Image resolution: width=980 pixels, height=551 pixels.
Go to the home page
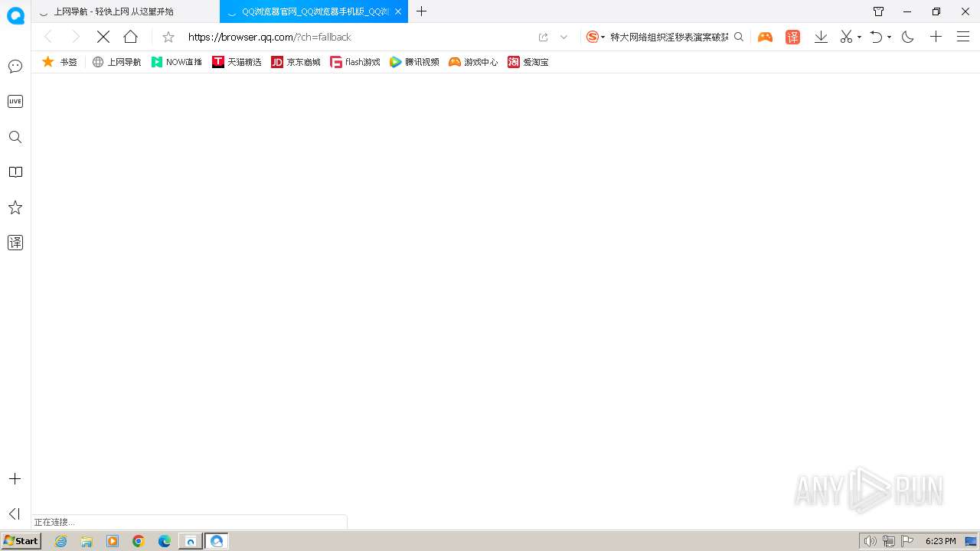point(131,37)
